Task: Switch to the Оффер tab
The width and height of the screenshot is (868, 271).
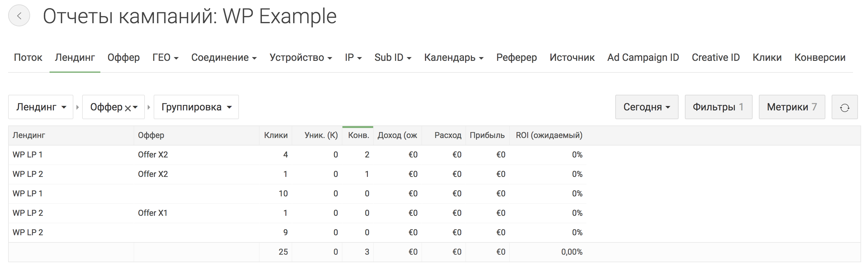Action: 123,58
